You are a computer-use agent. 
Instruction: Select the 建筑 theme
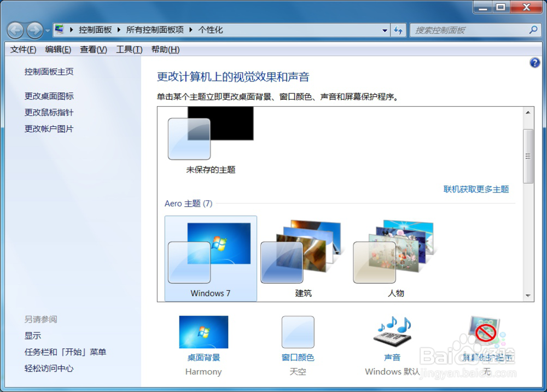click(x=303, y=259)
